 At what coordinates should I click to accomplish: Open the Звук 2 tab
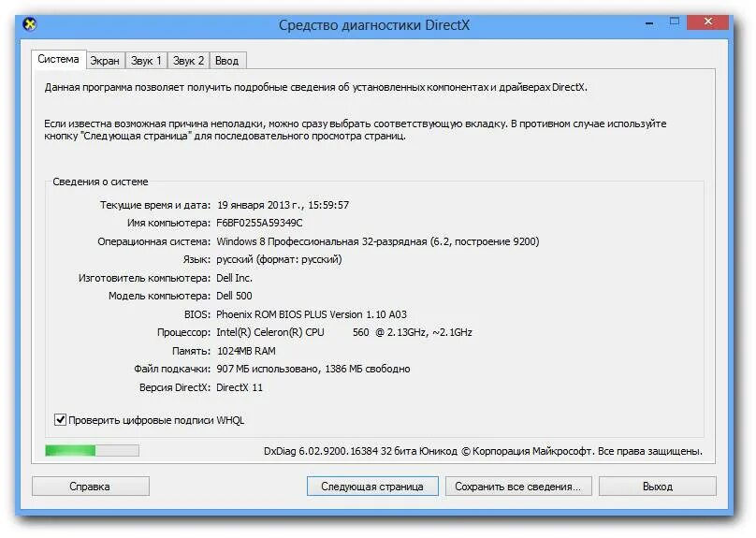point(188,61)
